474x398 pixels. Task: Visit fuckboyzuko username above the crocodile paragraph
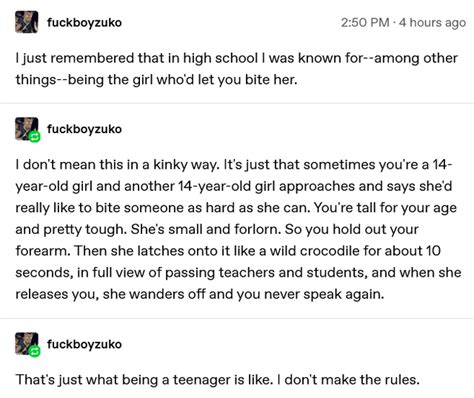tap(84, 129)
